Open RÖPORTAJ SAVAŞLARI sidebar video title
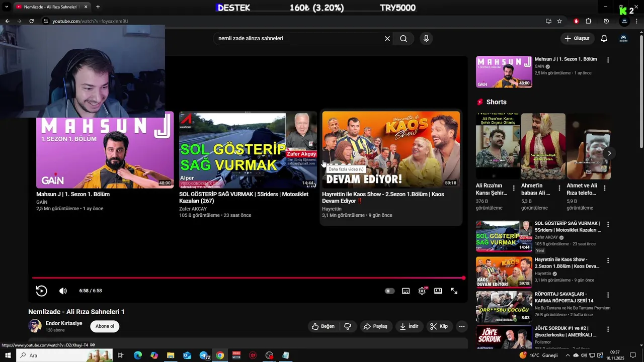The height and width of the screenshot is (362, 644). pyautogui.click(x=565, y=297)
